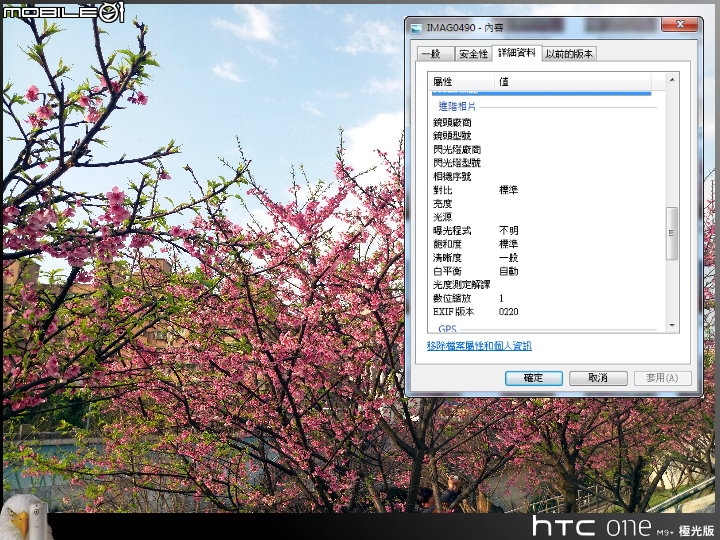Viewport: 720px width, 540px height.
Task: Click the vertical scrollbar thumb
Action: point(672,233)
